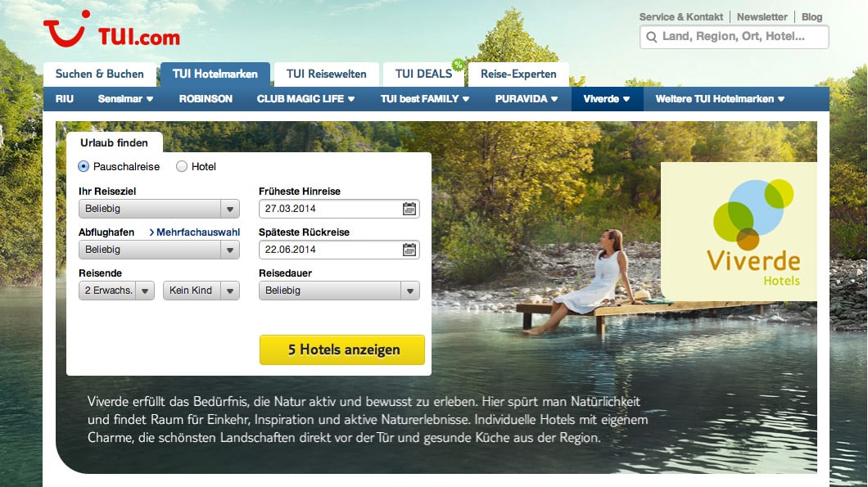
Task: Click the TUI.com logo
Action: point(111,29)
